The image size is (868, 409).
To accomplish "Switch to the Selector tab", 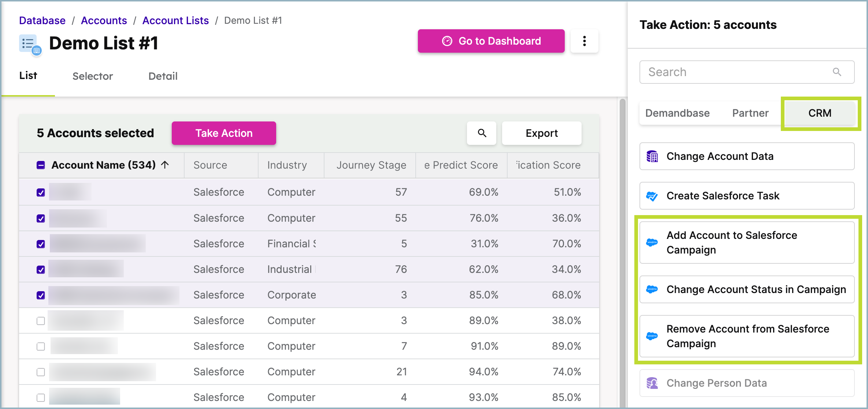I will tap(93, 76).
